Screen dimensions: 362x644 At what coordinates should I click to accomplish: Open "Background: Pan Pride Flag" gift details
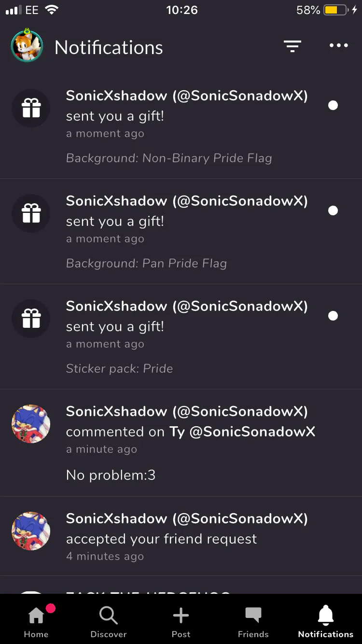click(x=146, y=264)
